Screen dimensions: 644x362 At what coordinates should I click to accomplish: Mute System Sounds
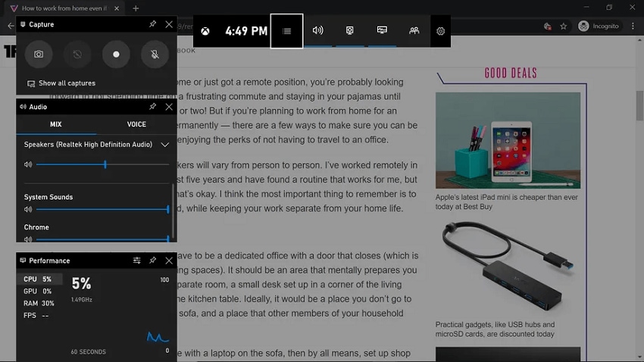[x=28, y=209]
